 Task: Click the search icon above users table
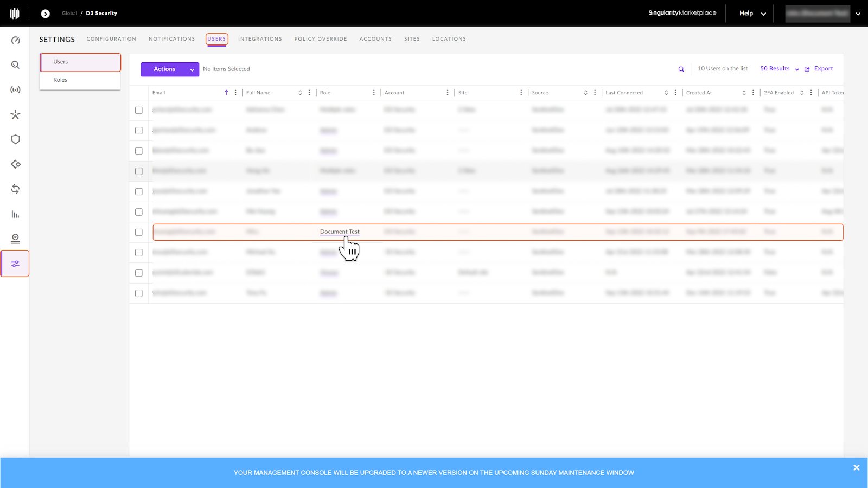coord(681,69)
